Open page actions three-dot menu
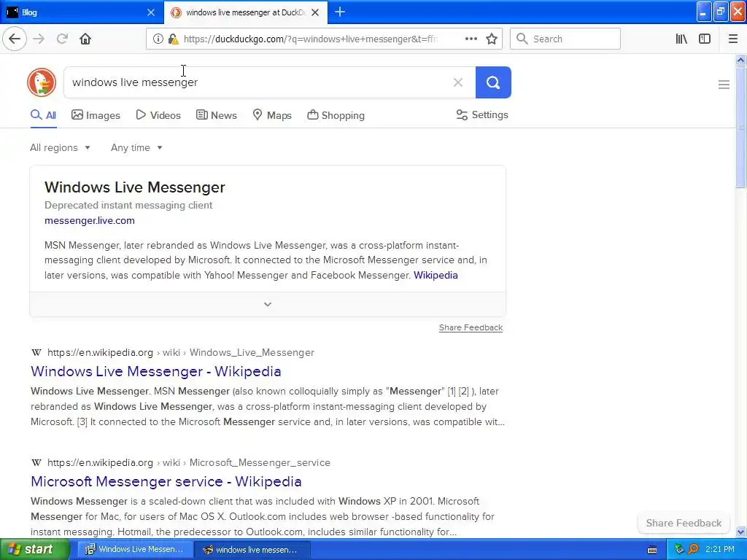 (x=471, y=39)
